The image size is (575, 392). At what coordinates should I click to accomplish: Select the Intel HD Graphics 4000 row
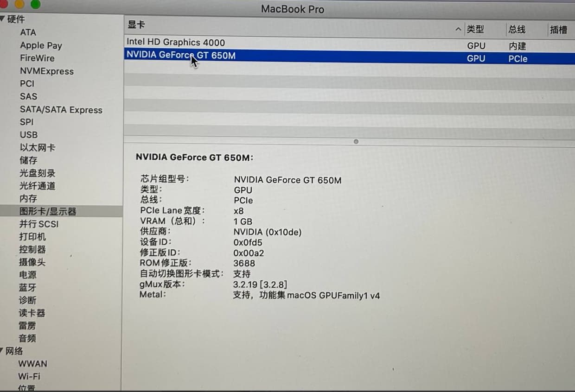point(350,43)
